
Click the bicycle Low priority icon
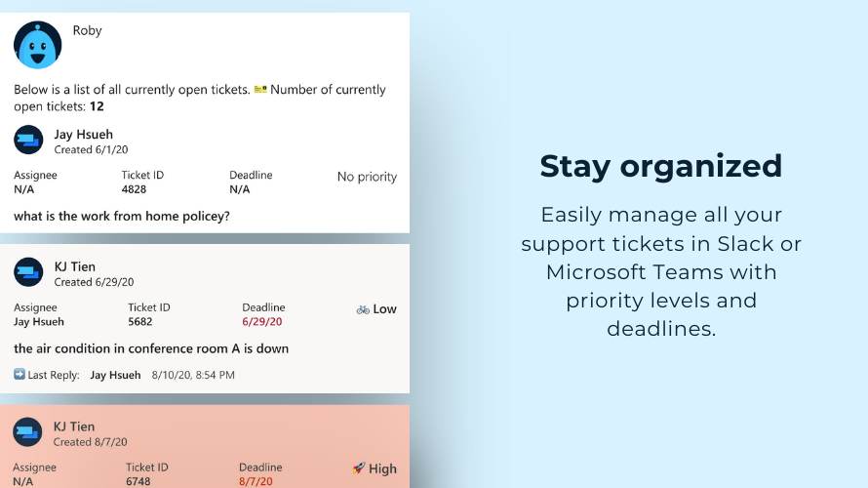(x=363, y=309)
